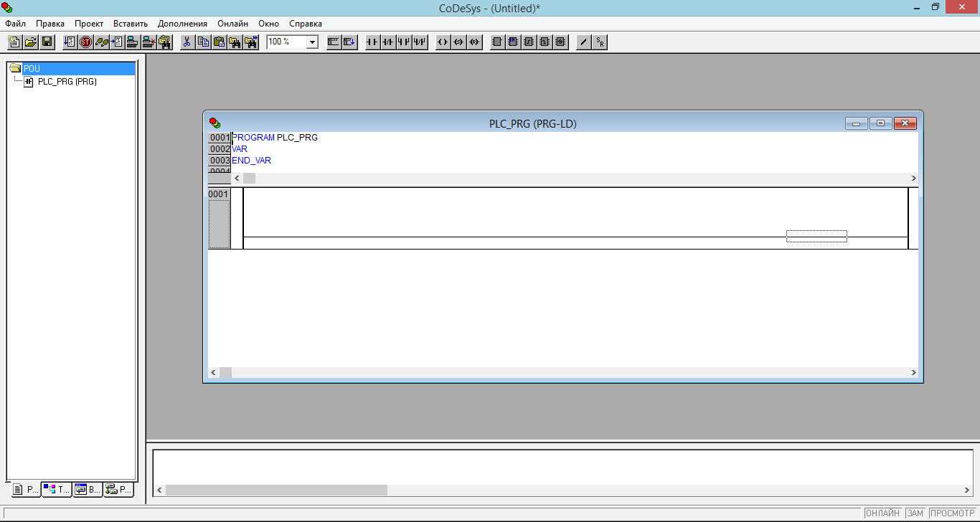Click message pane horizontal scrollbar thumb
This screenshot has width=980, height=522.
[x=276, y=490]
